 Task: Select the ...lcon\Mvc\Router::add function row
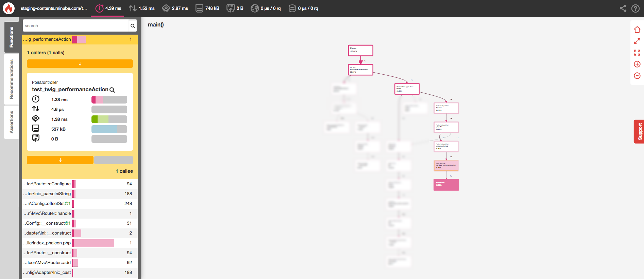tap(80, 263)
